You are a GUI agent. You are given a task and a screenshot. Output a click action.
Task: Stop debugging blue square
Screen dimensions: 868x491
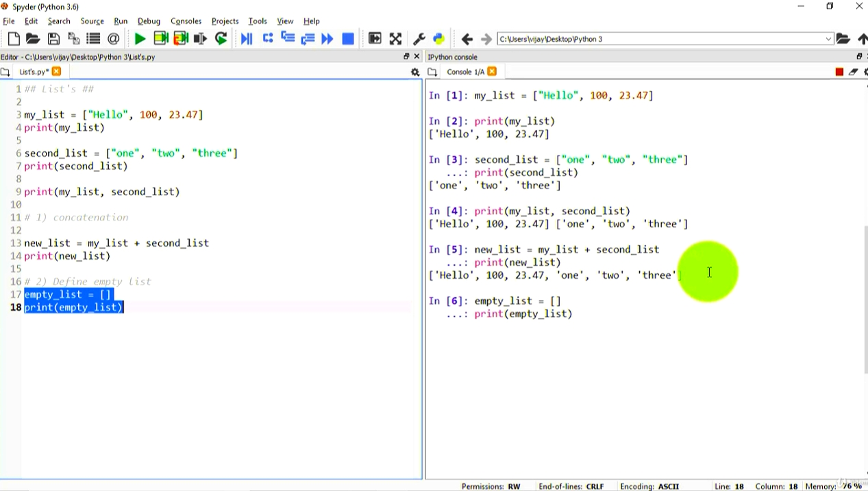click(348, 39)
